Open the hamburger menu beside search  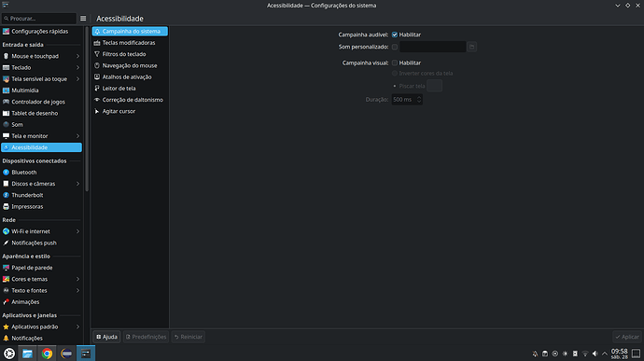[83, 19]
